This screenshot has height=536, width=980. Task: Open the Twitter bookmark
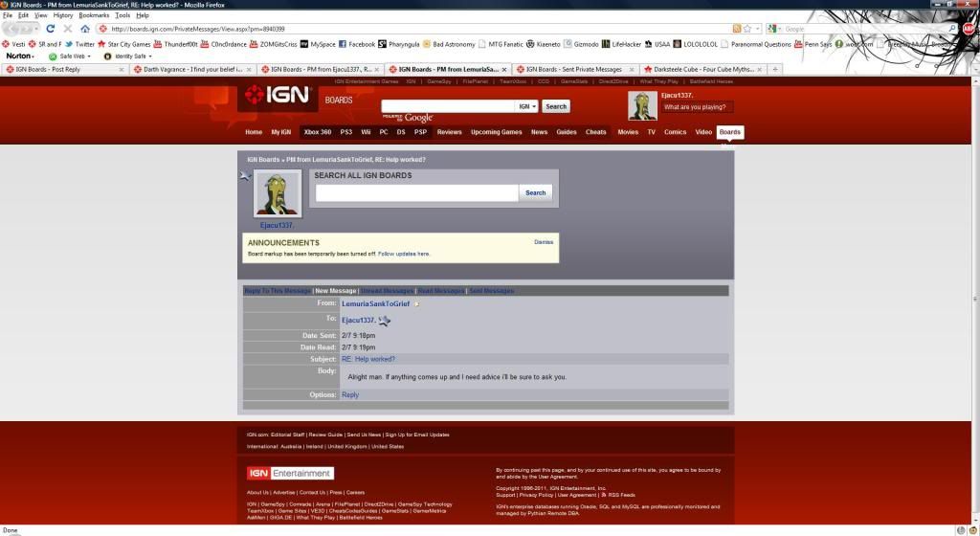80,44
